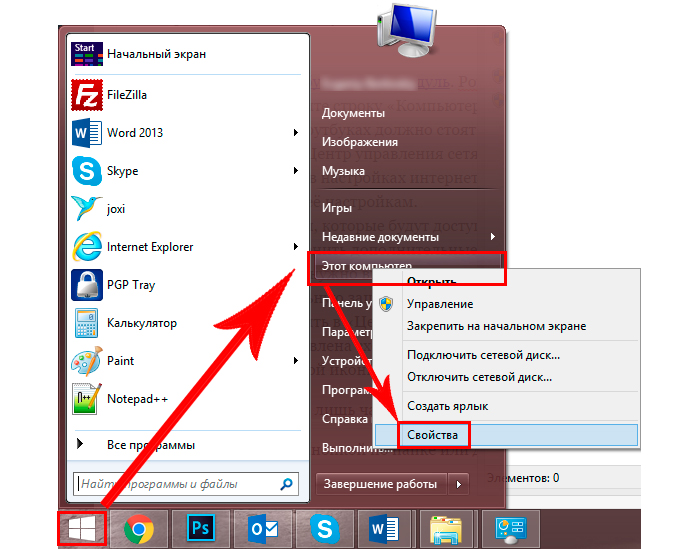The height and width of the screenshot is (549, 700).
Task: Open Photoshop from the taskbar
Action: click(x=200, y=529)
